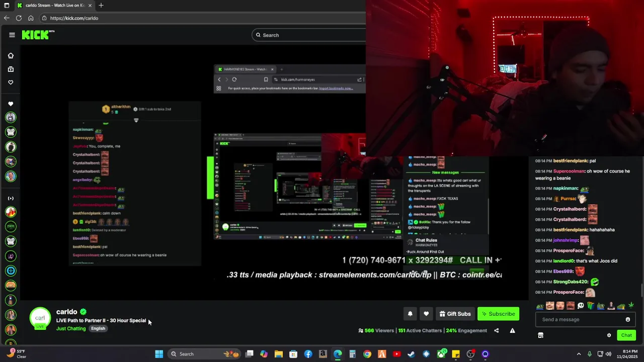
Task: Open chat shop icon
Action: click(540, 335)
